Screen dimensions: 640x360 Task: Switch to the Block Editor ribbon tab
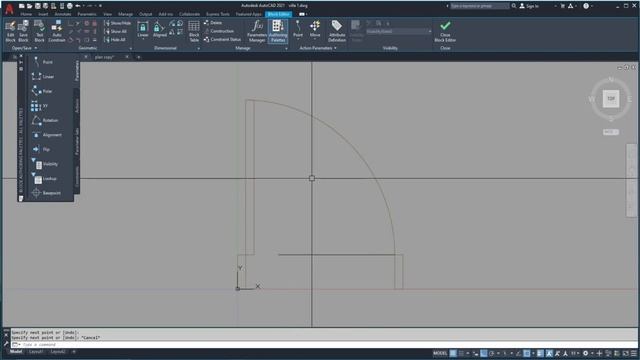coord(278,14)
